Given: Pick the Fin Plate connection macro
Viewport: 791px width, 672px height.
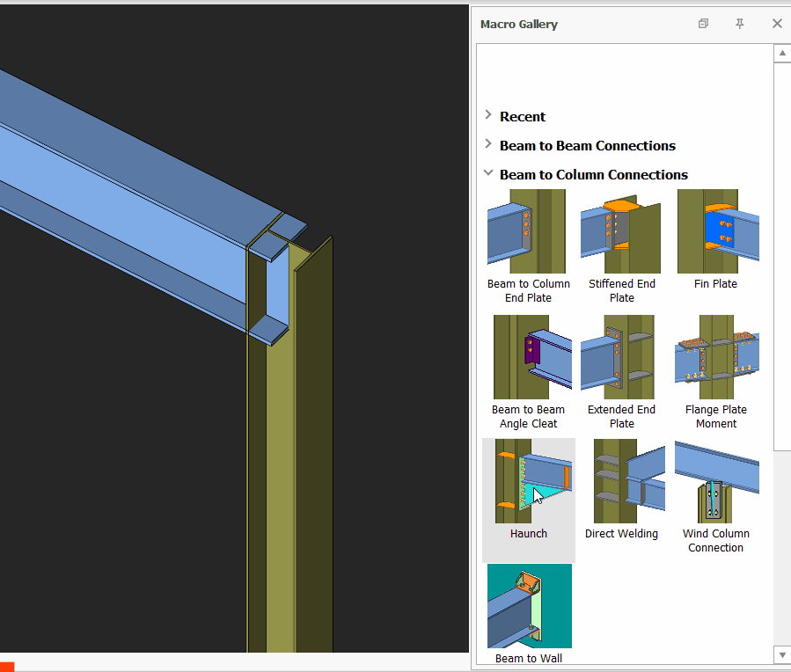Looking at the screenshot, I should pos(716,232).
